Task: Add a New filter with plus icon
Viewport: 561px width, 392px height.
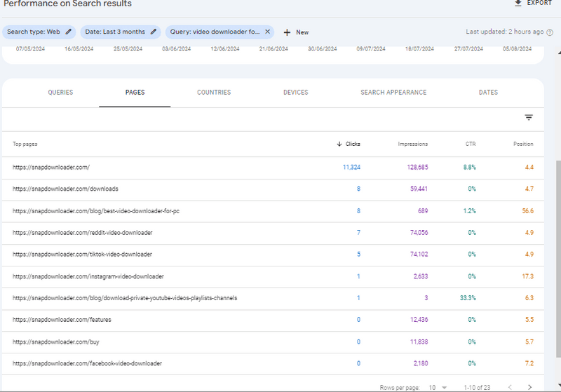Action: point(287,32)
